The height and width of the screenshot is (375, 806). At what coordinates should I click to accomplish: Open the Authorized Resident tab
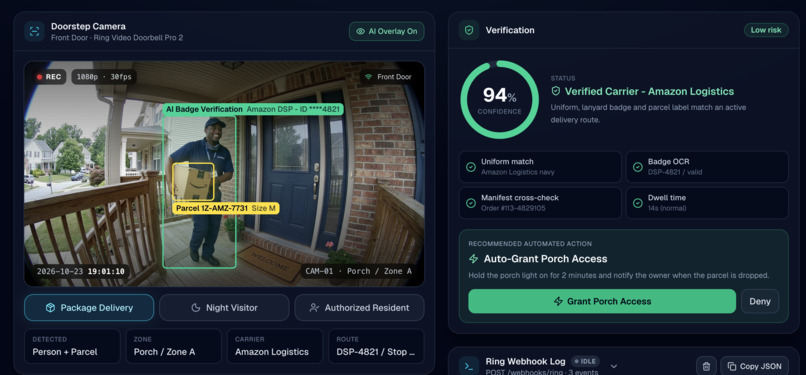point(359,308)
